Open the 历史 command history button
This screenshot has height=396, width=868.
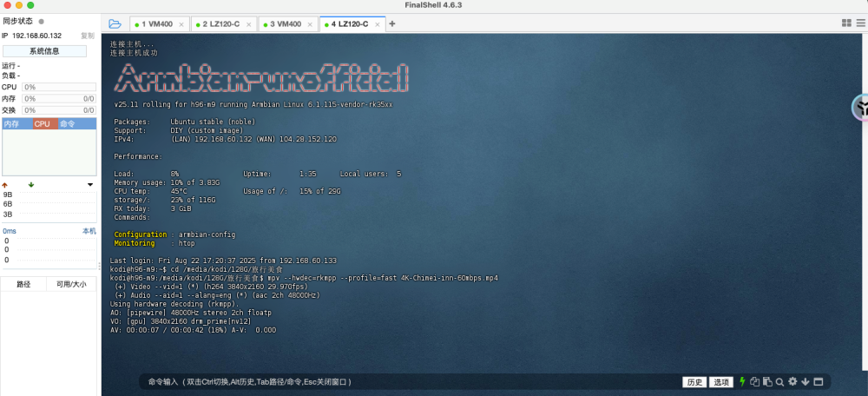click(x=694, y=382)
